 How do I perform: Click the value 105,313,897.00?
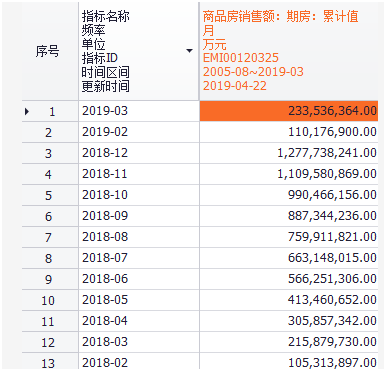[x=332, y=363]
